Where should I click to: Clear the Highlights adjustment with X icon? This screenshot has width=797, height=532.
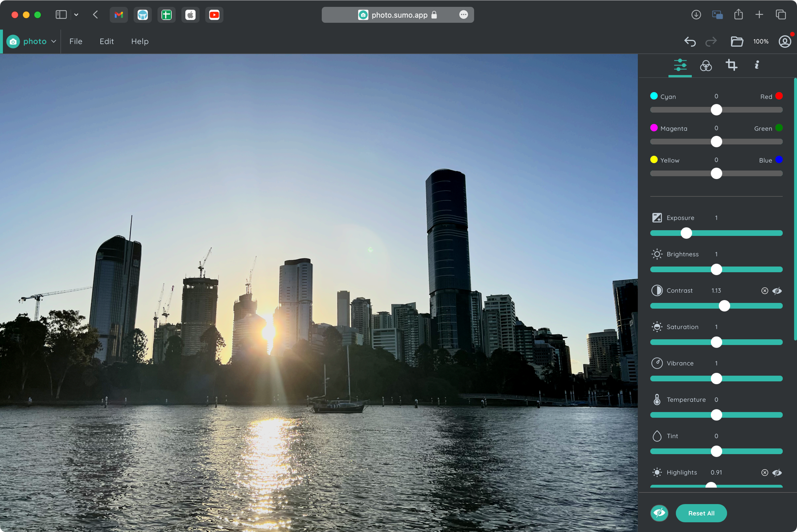click(764, 472)
